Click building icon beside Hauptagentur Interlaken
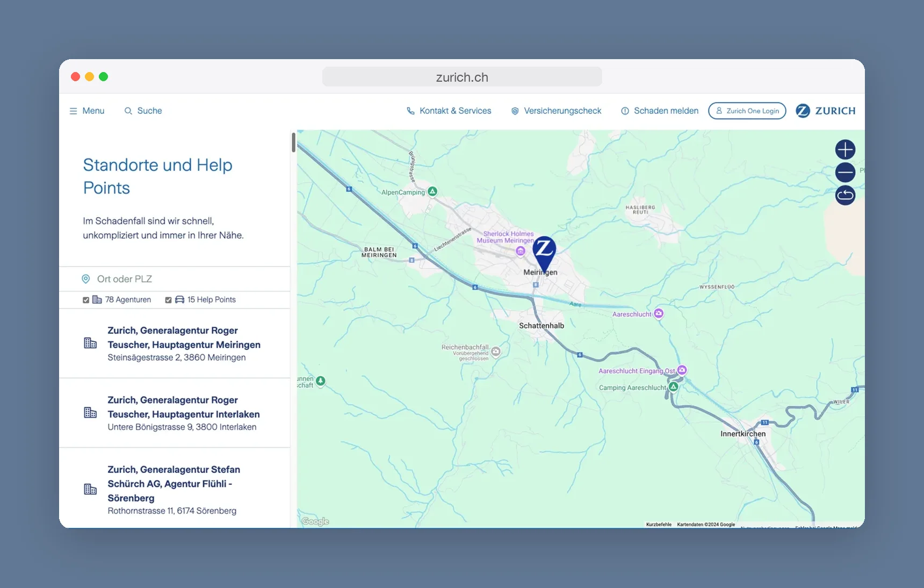 pos(90,412)
